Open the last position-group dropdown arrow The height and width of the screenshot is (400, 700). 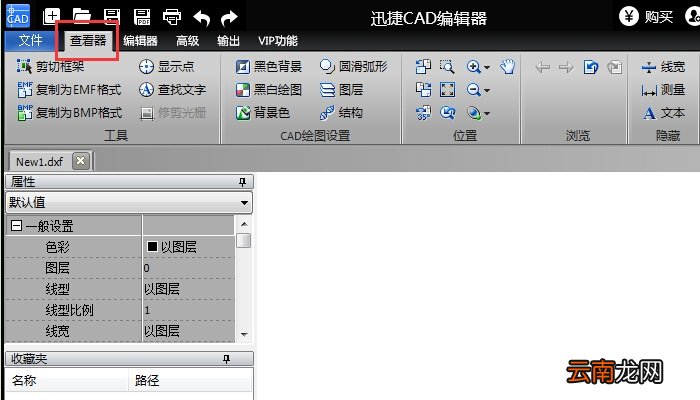[487, 113]
